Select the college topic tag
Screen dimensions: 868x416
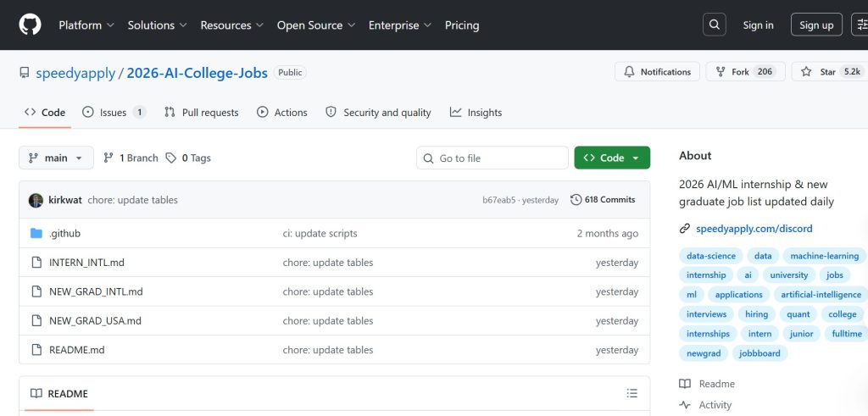pyautogui.click(x=842, y=314)
